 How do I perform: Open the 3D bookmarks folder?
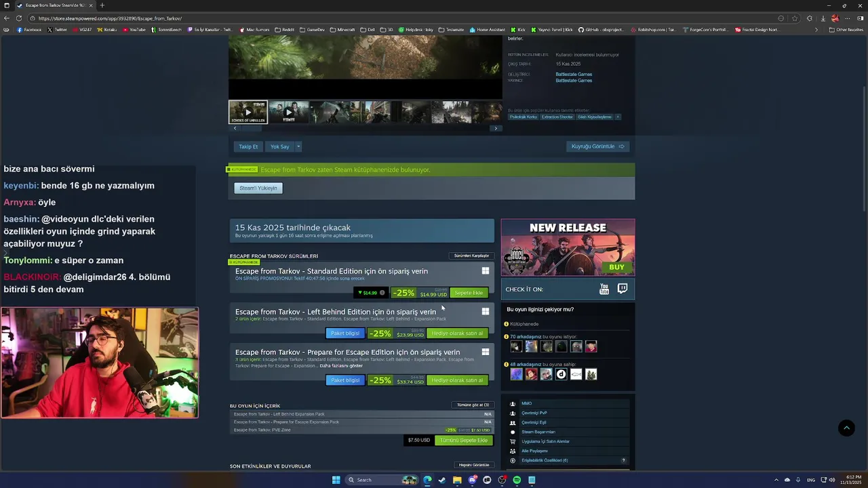387,30
